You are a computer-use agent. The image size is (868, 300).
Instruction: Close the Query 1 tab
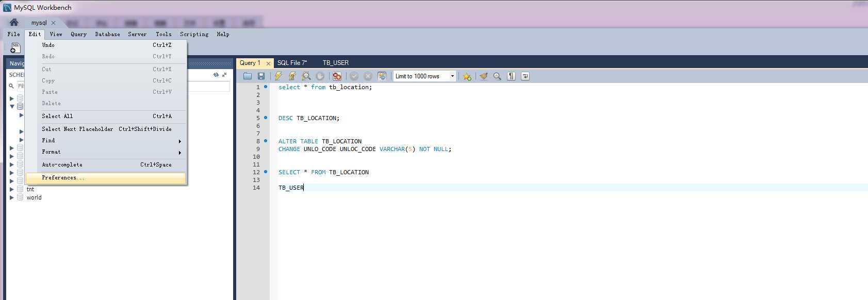(268, 63)
